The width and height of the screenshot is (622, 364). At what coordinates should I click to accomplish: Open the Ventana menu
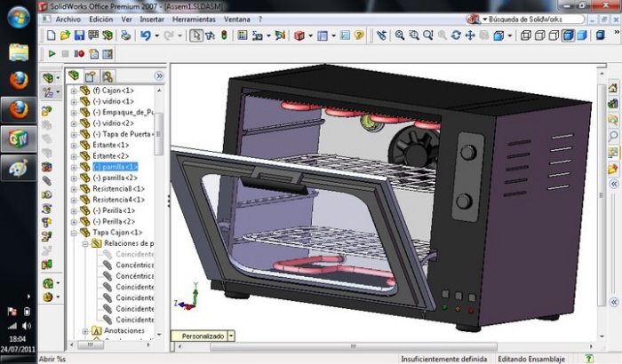pyautogui.click(x=237, y=19)
